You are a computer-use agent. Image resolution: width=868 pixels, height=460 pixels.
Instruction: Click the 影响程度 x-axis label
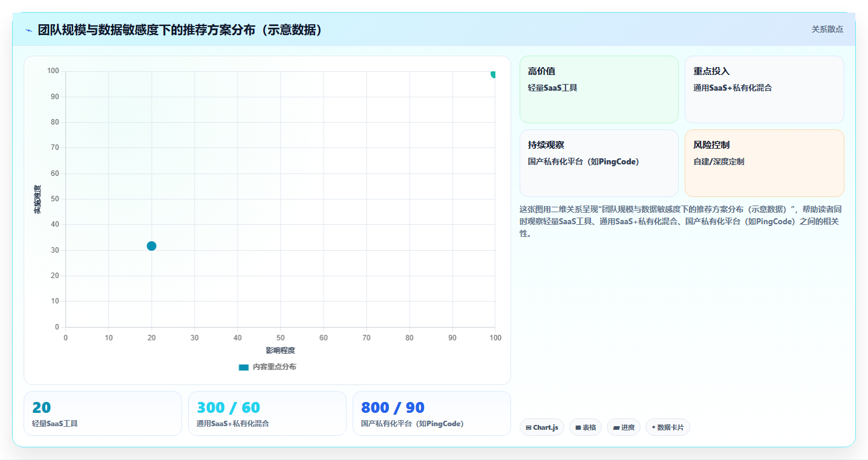pos(280,351)
